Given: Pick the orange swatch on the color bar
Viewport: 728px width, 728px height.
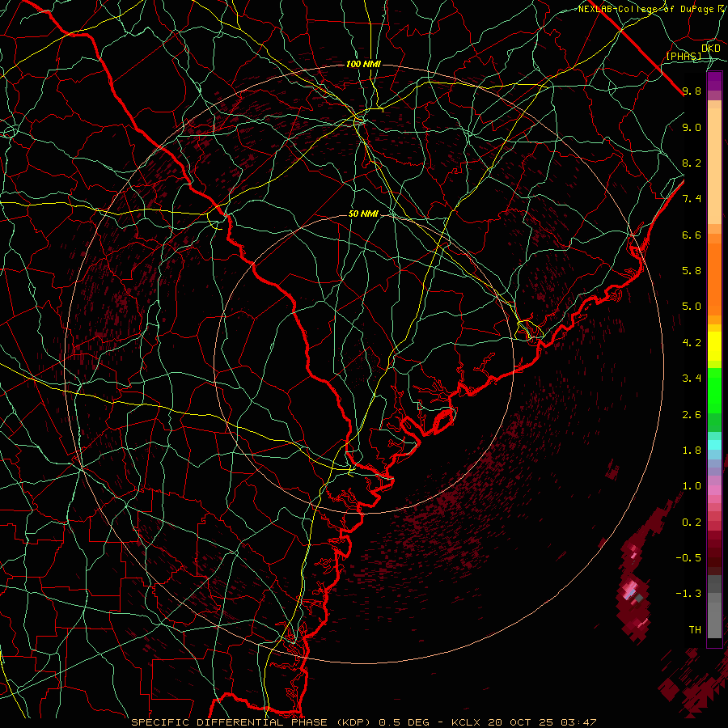Looking at the screenshot, I should pyautogui.click(x=714, y=278).
